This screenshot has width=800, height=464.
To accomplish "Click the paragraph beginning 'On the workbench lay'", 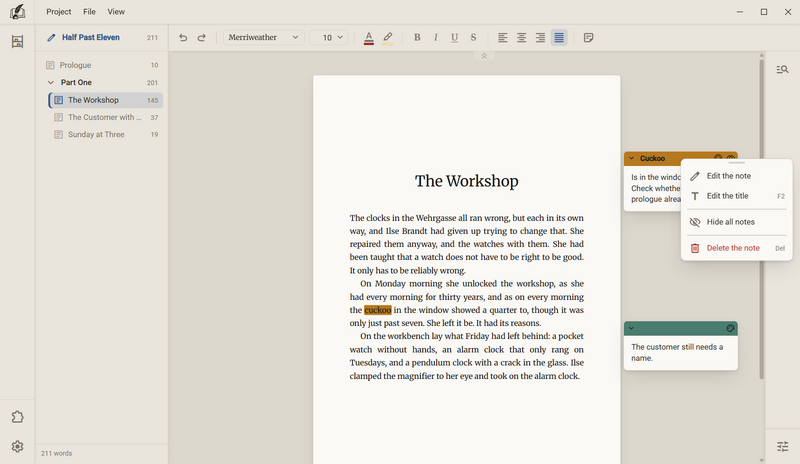I will tap(466, 356).
